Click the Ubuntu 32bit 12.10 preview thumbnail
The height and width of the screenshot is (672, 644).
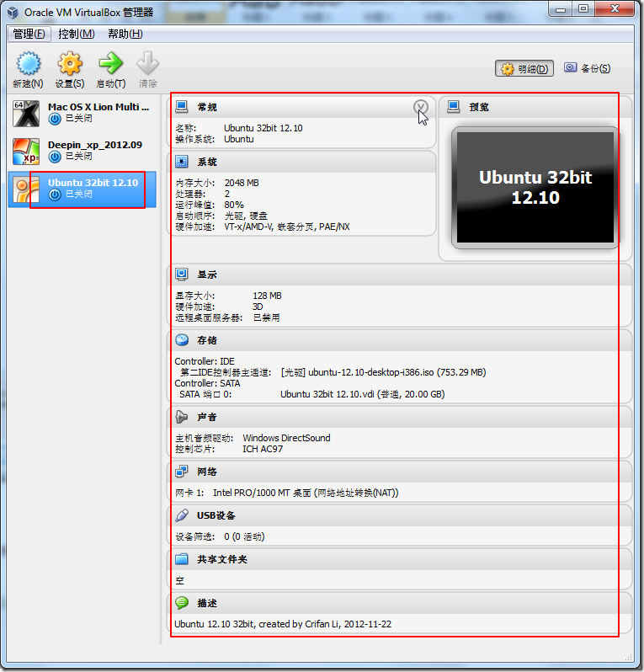click(535, 187)
